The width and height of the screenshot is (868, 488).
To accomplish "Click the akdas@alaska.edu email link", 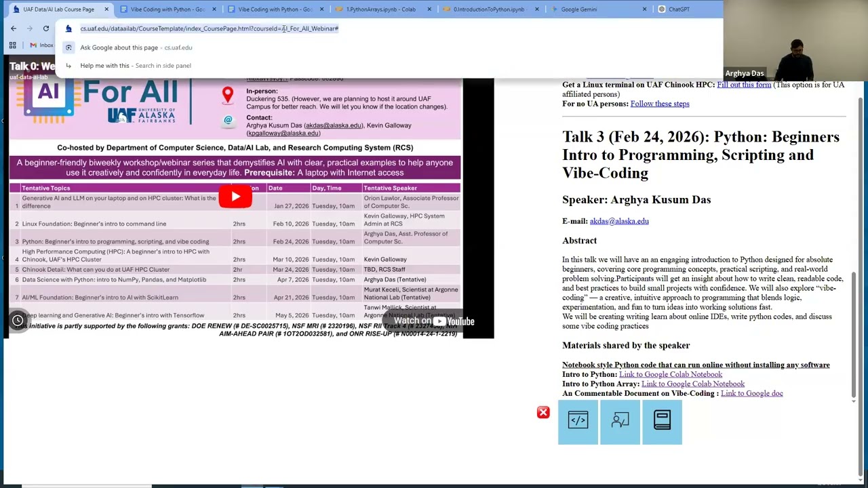I will coord(619,221).
